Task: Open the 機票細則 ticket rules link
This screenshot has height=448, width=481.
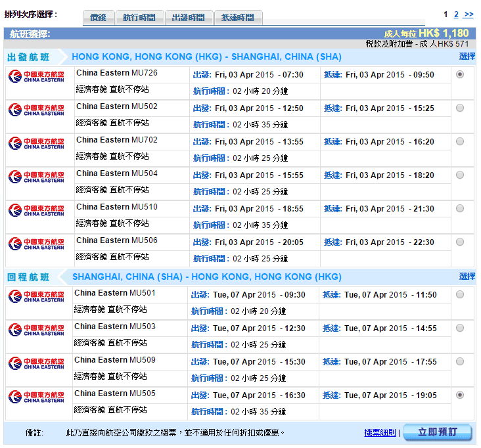Action: pos(380,433)
